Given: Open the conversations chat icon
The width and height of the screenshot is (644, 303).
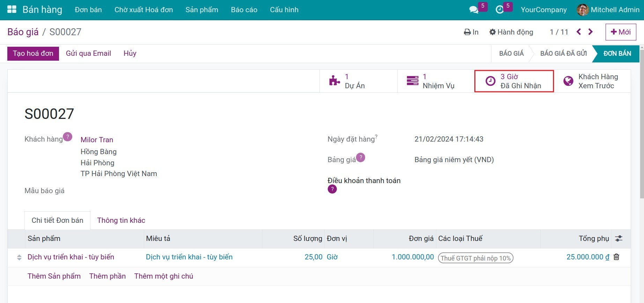Looking at the screenshot, I should (474, 10).
